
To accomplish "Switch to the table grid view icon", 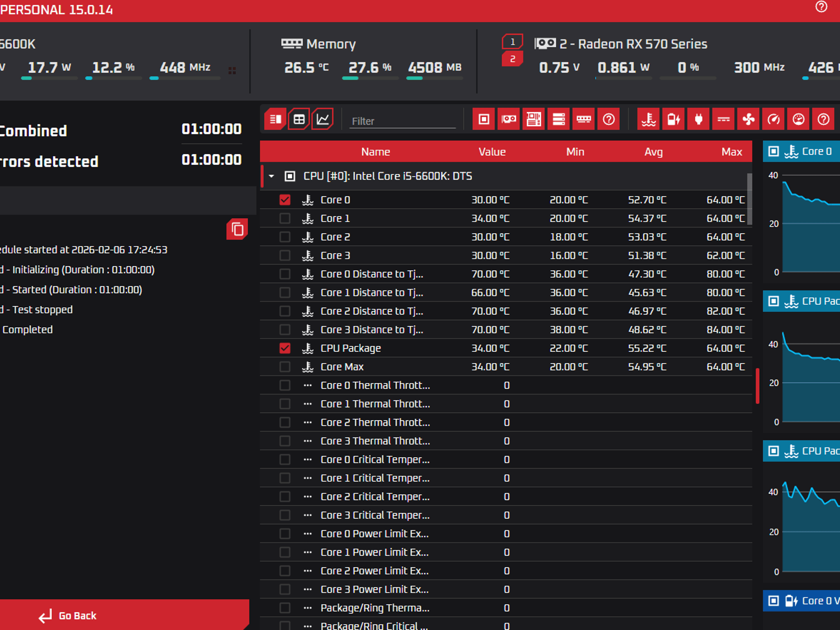I will [299, 119].
